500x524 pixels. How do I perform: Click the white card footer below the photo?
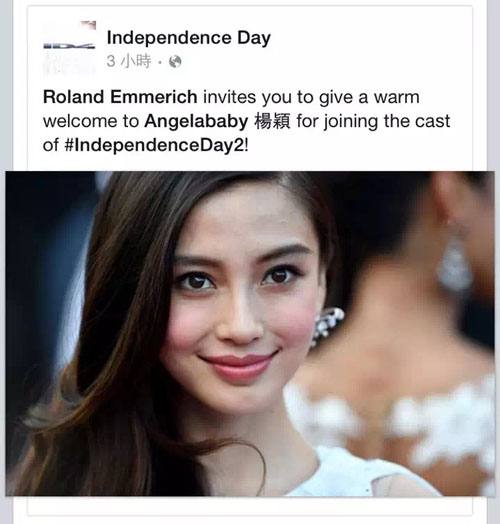[x=250, y=506]
